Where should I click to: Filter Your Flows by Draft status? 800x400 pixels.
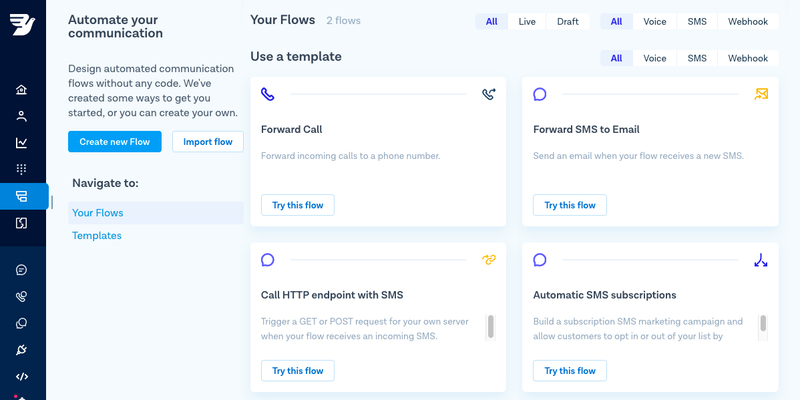pos(568,21)
